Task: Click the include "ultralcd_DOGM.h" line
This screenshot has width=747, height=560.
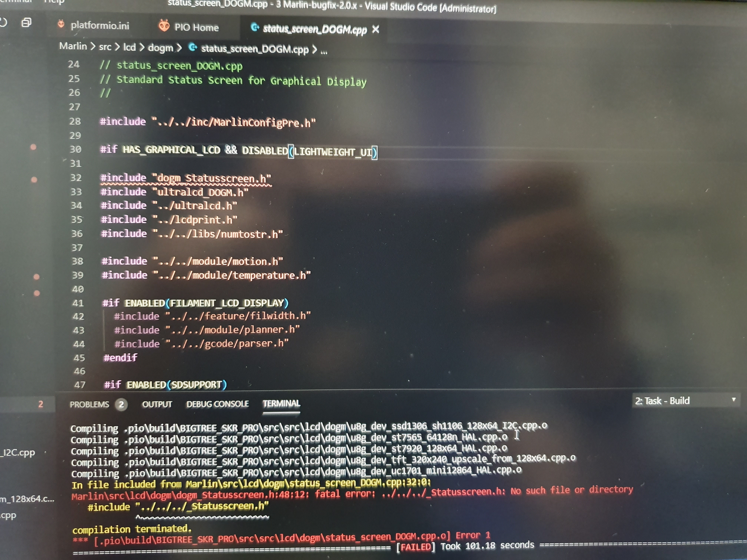Action: 175,192
